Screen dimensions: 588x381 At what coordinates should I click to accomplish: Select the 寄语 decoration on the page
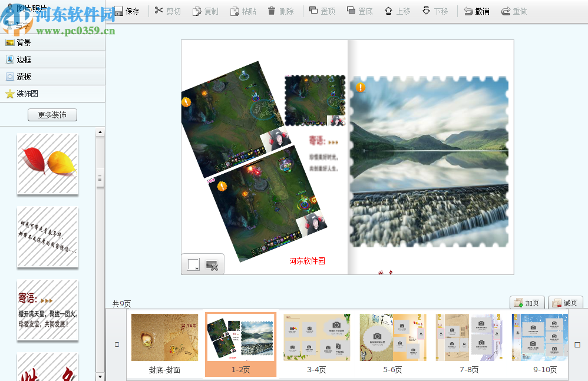coord(323,154)
